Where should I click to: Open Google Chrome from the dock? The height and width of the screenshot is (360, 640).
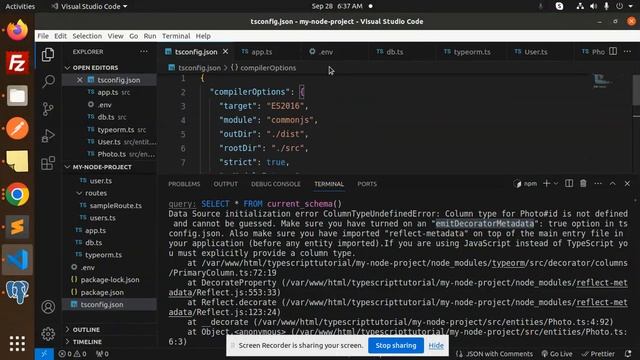[x=17, y=194]
